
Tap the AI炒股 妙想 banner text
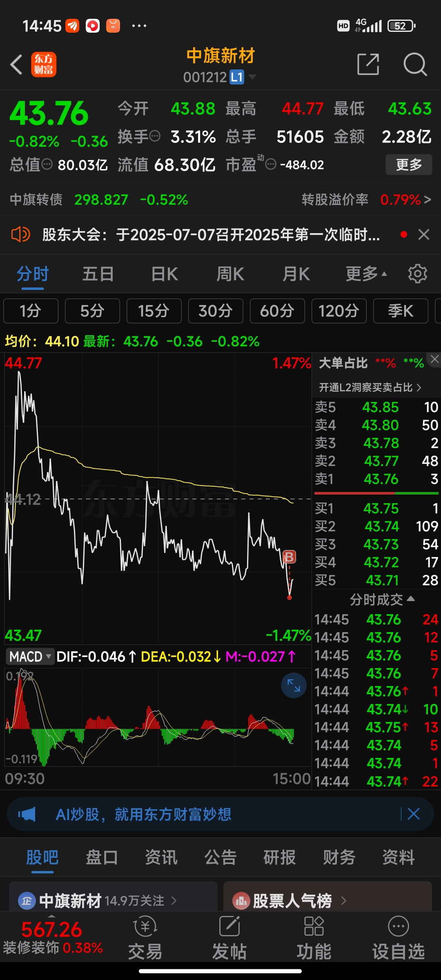[x=143, y=814]
